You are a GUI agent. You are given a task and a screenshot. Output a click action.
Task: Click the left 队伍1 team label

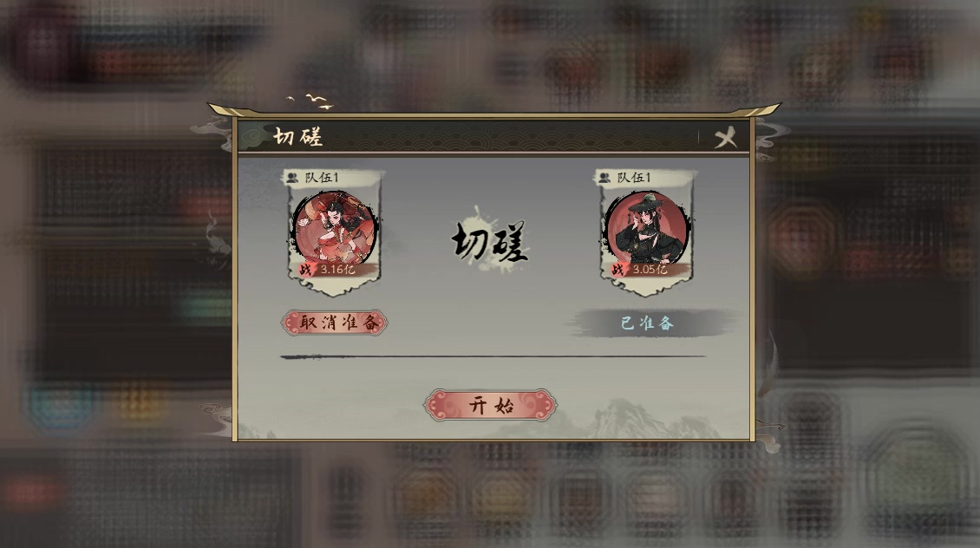click(322, 178)
